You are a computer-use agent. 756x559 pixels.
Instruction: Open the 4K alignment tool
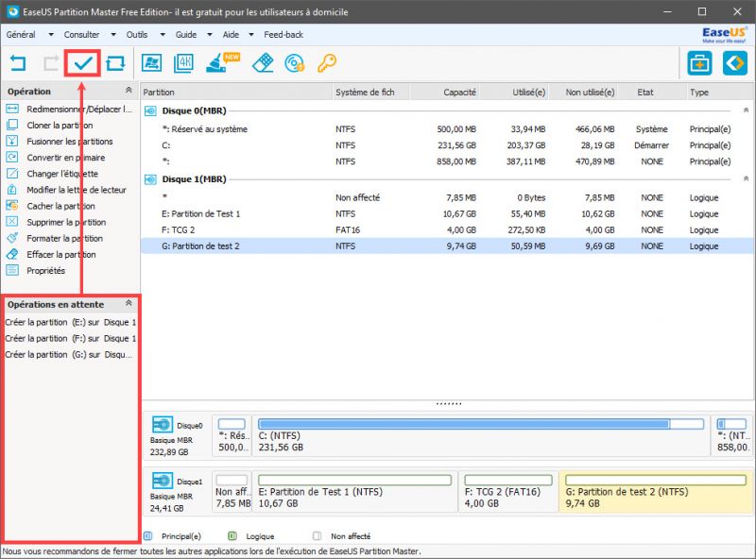pyautogui.click(x=182, y=63)
